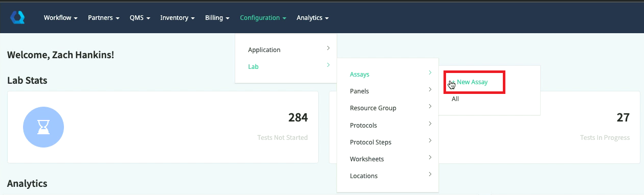644x195 pixels.
Task: Open the Protocols submenu
Action: pos(388,125)
